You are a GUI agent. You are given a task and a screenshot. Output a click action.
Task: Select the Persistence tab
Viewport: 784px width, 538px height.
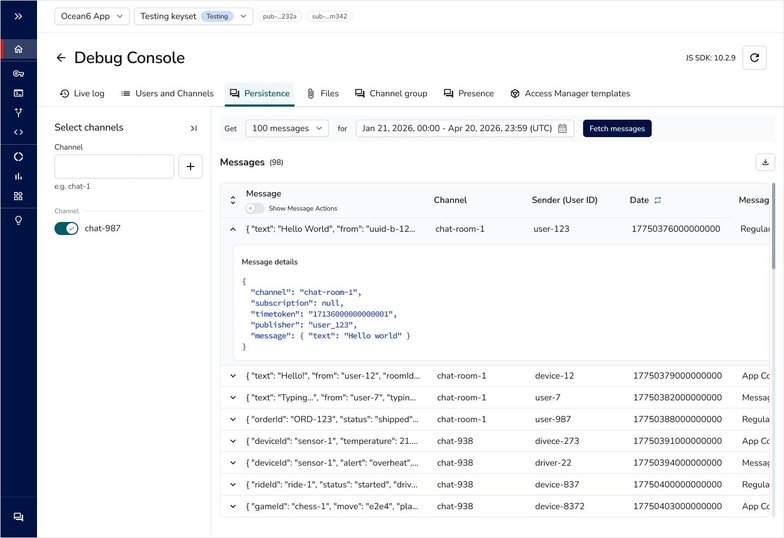click(260, 94)
